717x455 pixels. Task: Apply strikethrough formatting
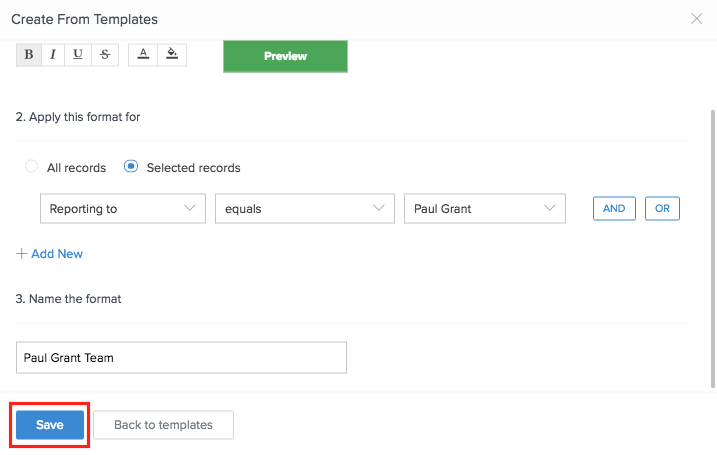click(104, 54)
